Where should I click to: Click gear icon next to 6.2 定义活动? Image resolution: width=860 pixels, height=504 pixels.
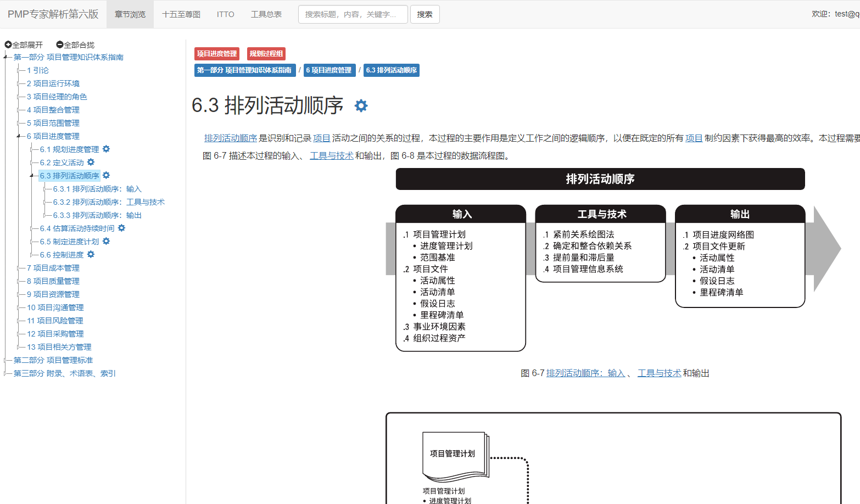(91, 162)
